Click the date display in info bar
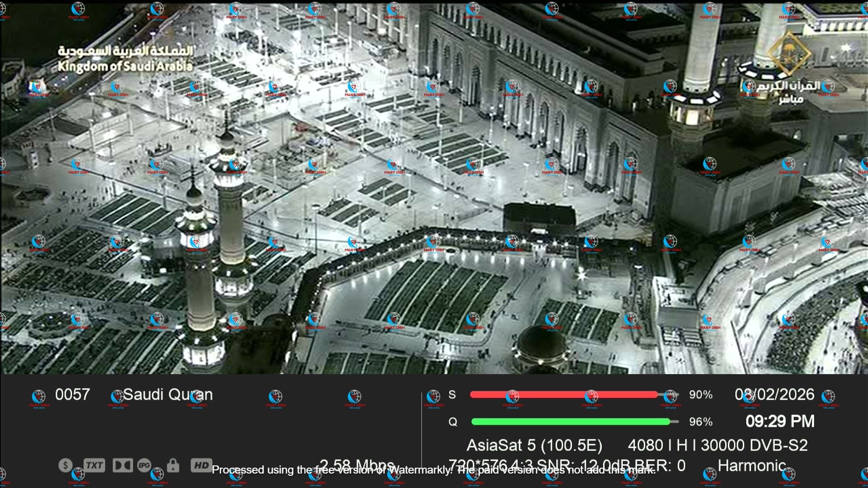 coord(774,394)
